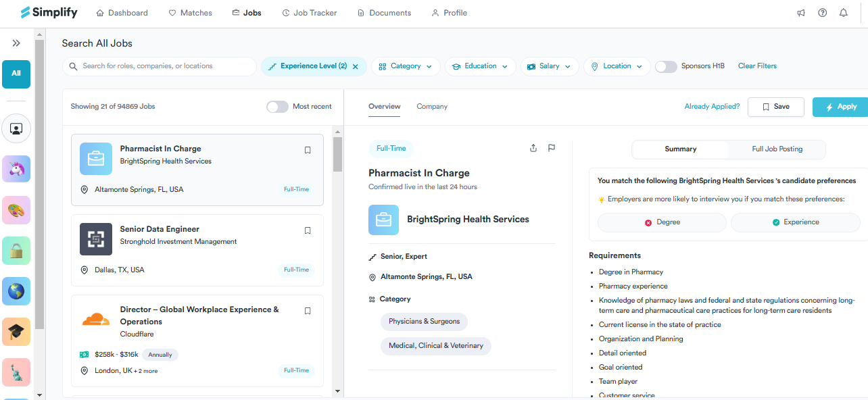Select the Summary tab

680,149
